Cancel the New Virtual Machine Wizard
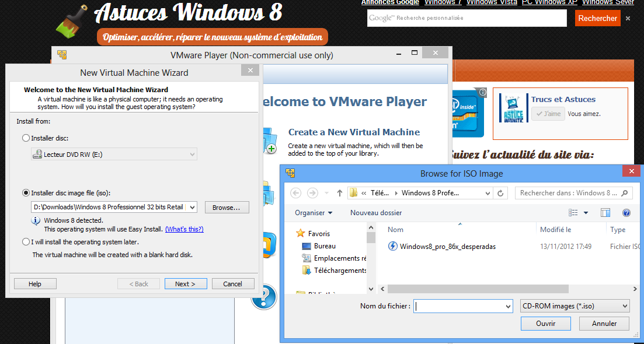The width and height of the screenshot is (644, 344). coord(233,284)
